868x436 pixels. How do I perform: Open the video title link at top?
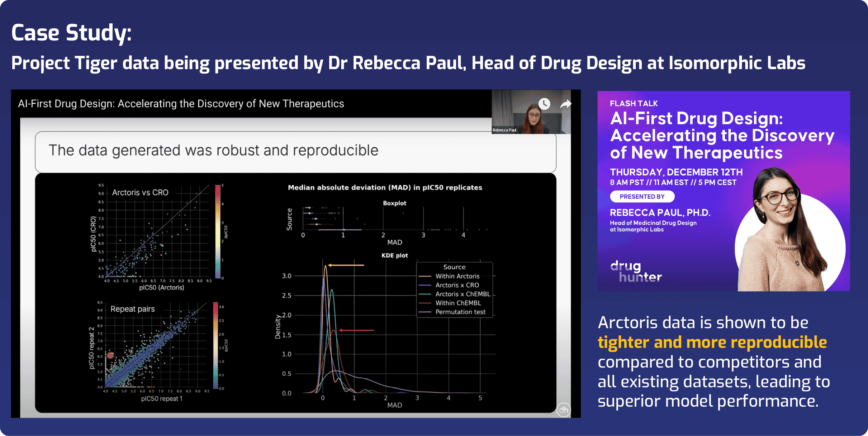[x=181, y=104]
